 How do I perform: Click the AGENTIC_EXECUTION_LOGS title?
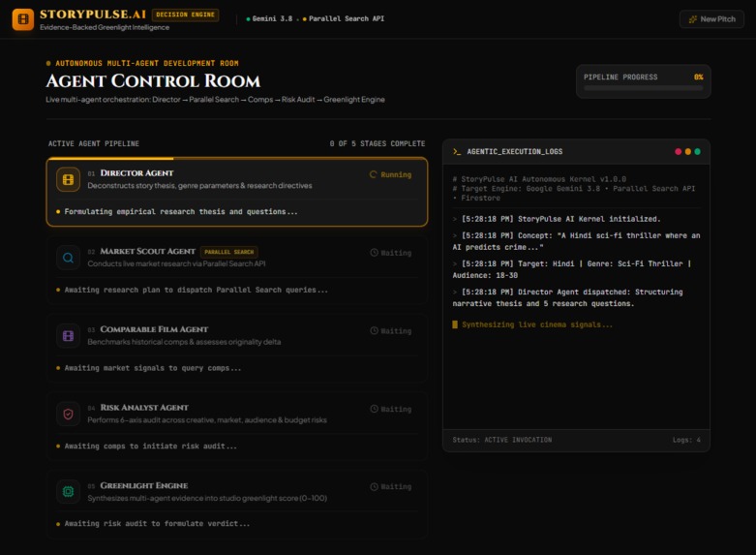click(514, 151)
